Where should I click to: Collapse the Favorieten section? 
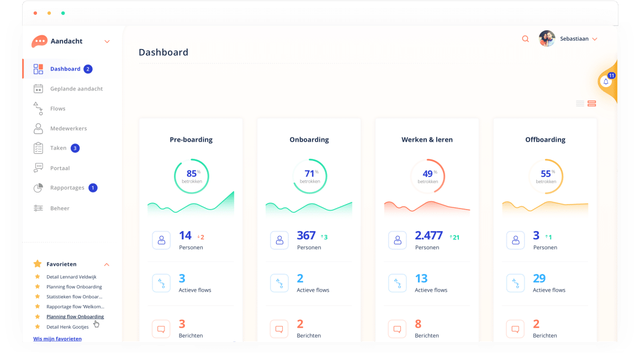pos(107,264)
